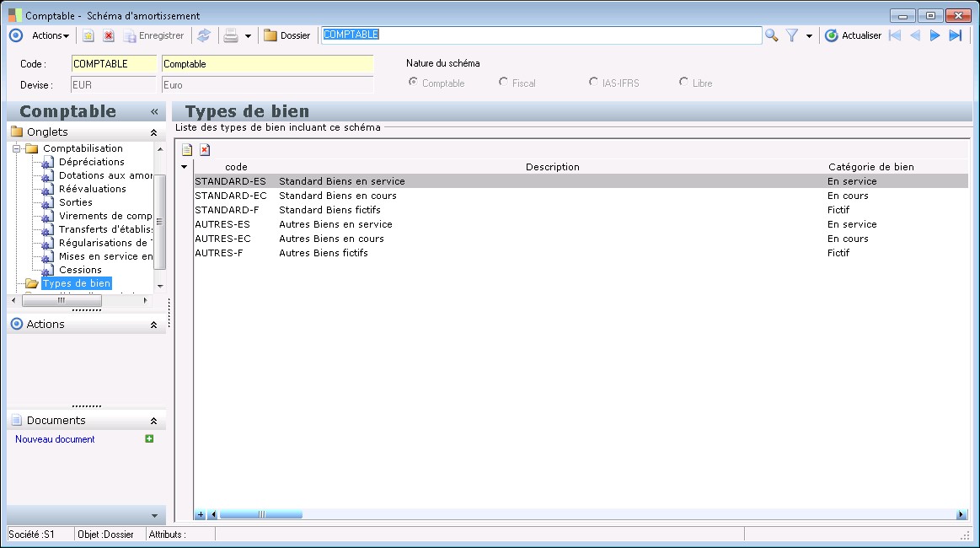Screen dimensions: 980x548
Task: Click the printer icon
Action: point(231,35)
